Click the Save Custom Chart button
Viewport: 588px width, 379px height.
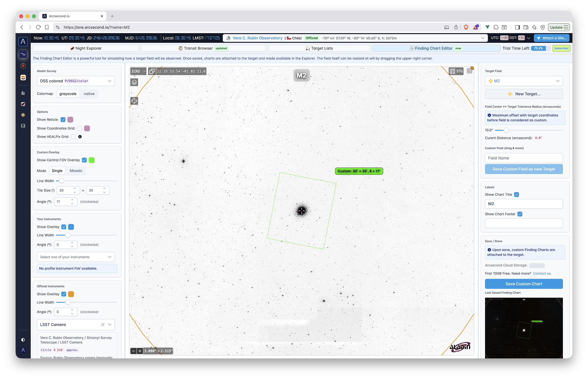(x=524, y=284)
